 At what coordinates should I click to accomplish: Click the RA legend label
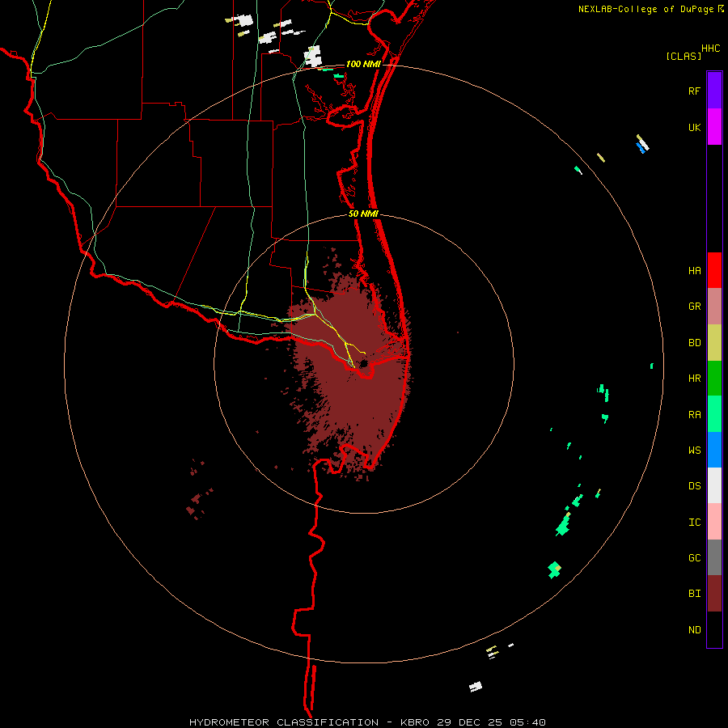pyautogui.click(x=694, y=415)
